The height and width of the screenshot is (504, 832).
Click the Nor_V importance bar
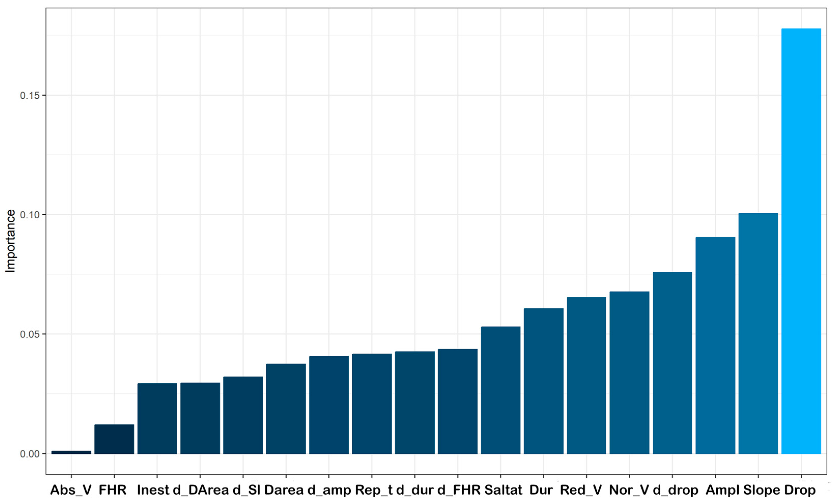pos(629,372)
